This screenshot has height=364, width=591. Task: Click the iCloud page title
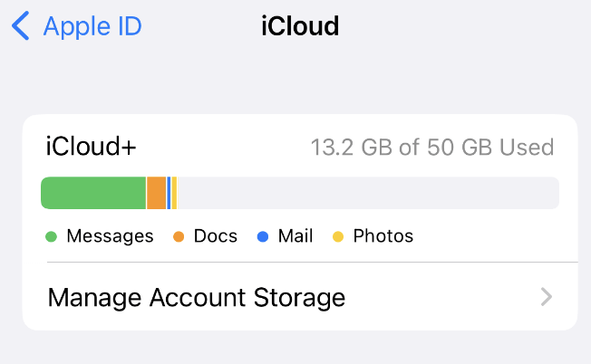[x=300, y=26]
